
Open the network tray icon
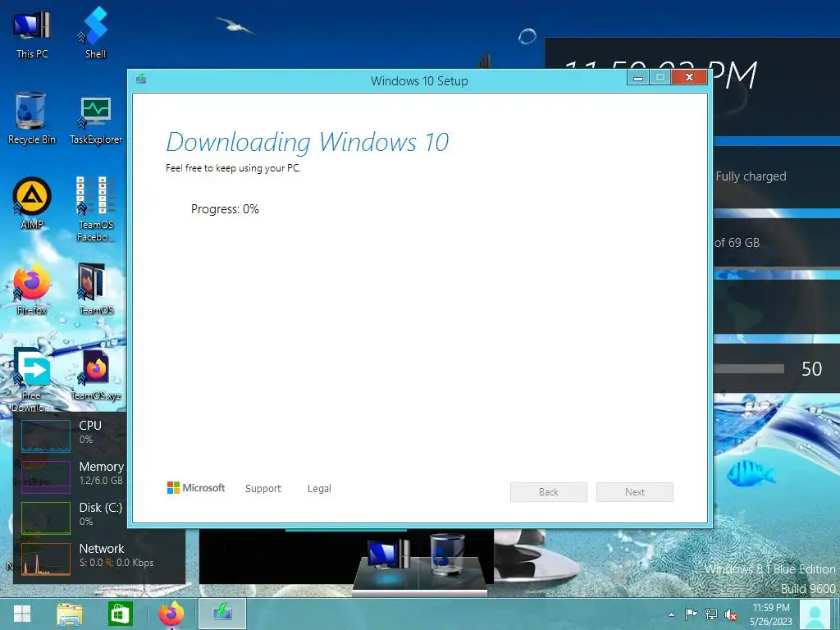pos(711,614)
